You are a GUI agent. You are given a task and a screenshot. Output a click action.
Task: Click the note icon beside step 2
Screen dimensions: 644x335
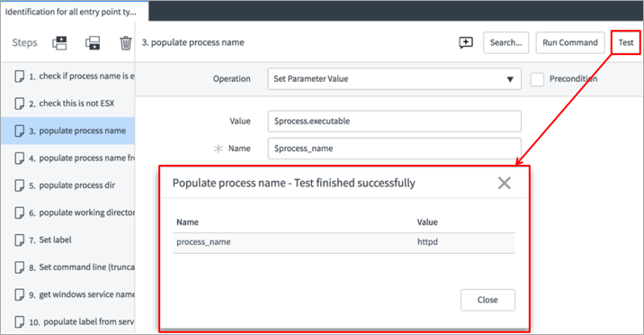coord(19,104)
